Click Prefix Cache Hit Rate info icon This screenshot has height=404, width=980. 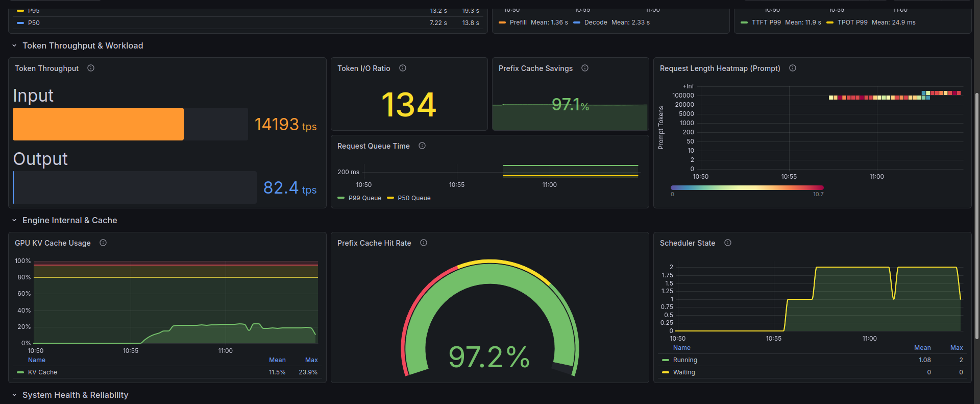pyautogui.click(x=424, y=243)
